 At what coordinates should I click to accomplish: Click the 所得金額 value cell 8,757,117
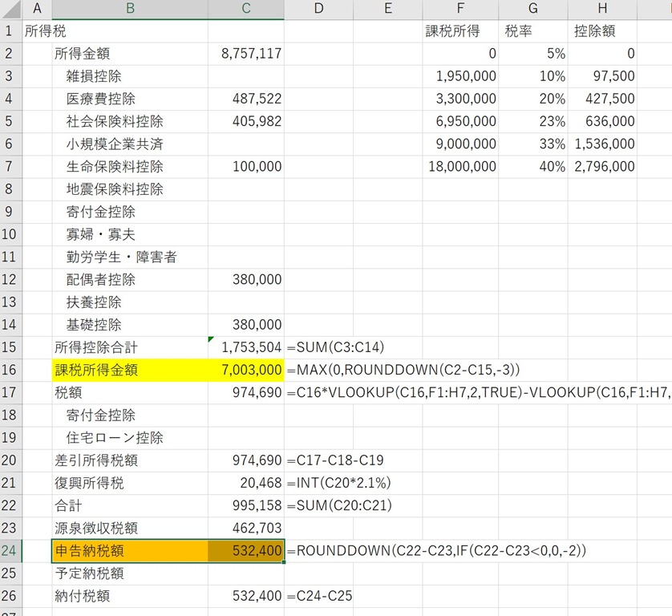click(245, 54)
